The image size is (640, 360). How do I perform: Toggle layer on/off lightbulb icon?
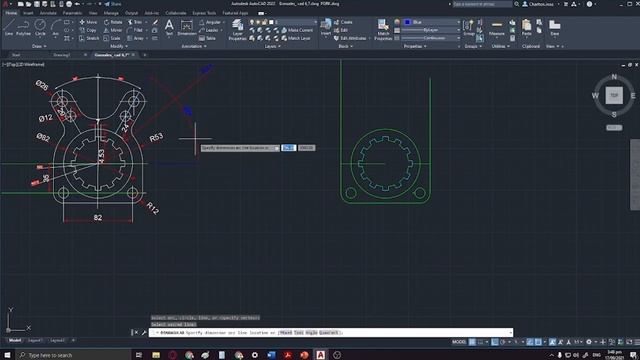[252, 22]
